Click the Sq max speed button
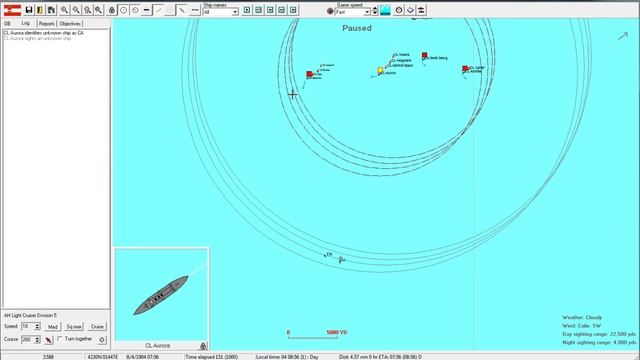This screenshot has width=640, height=360. pos(74,327)
